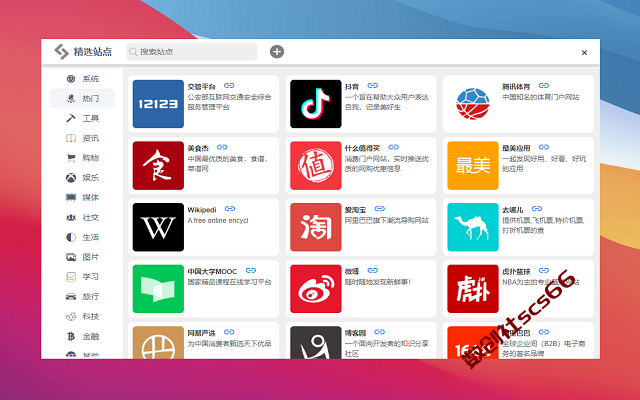Image resolution: width=640 pixels, height=400 pixels.
Task: Select the 媒体 category in sidebar
Action: (82, 198)
